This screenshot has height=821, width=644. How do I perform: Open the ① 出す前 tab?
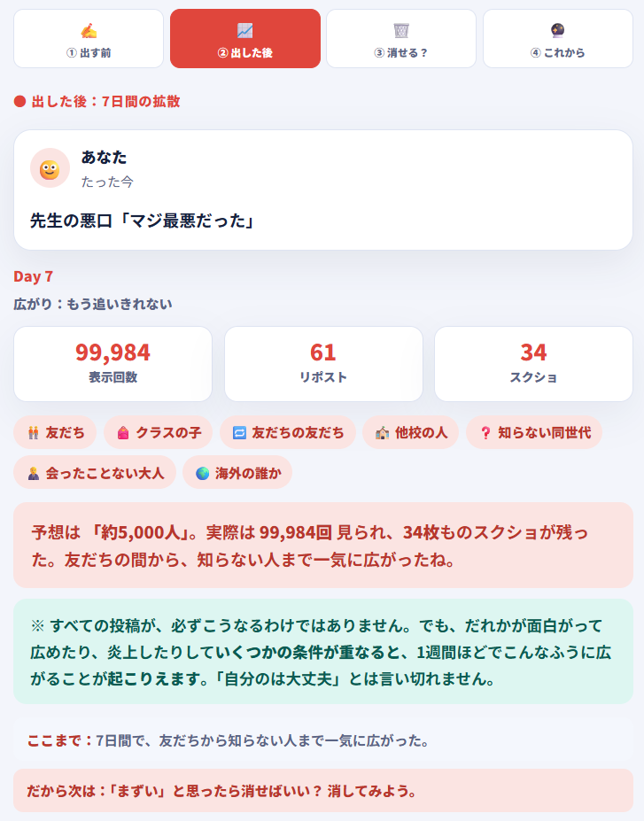click(89, 39)
